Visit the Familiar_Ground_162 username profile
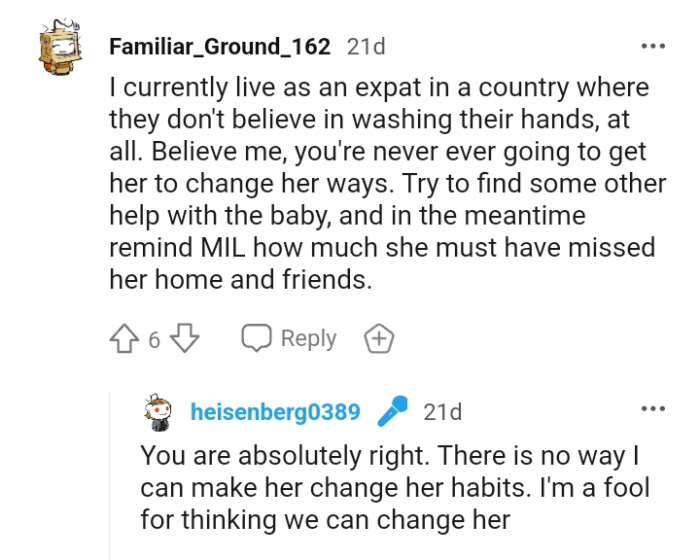The image size is (700, 560). click(219, 46)
